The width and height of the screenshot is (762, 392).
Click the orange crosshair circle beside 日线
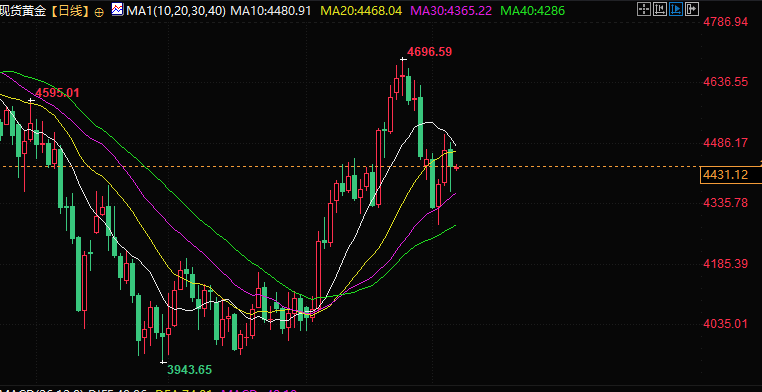pyautogui.click(x=99, y=12)
